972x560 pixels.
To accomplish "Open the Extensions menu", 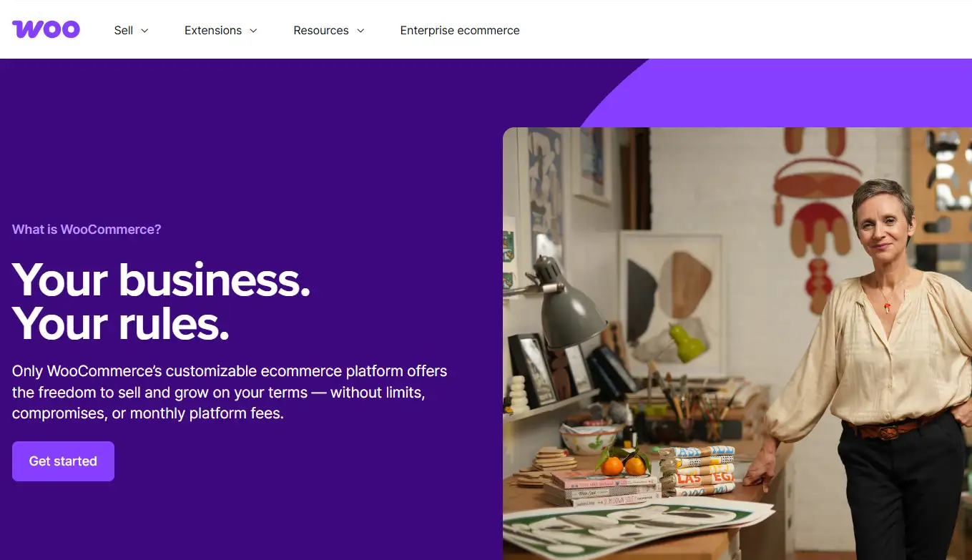I will pyautogui.click(x=213, y=30).
